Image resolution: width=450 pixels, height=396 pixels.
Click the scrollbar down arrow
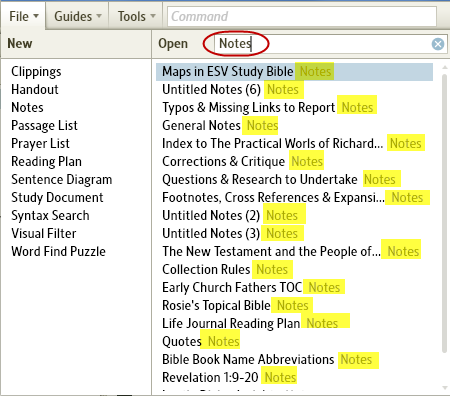[444, 388]
